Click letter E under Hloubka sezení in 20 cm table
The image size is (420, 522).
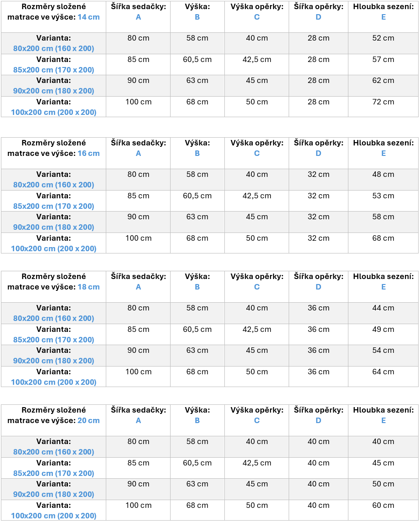point(384,420)
